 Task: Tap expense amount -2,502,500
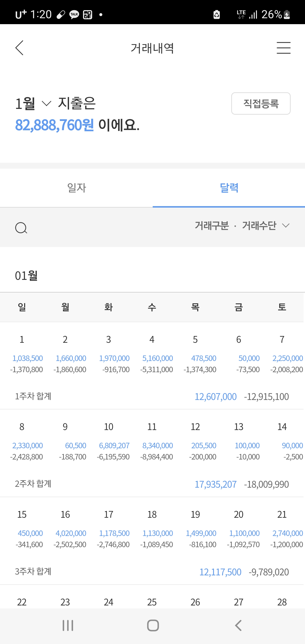[x=70, y=544]
